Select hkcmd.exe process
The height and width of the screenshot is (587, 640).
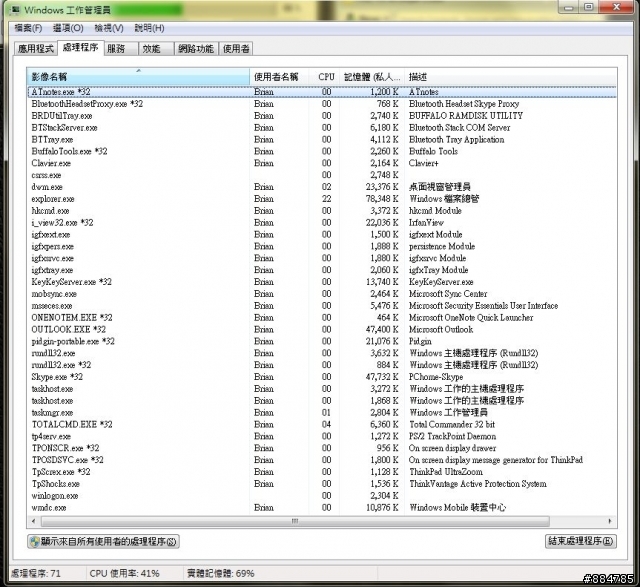tap(322, 211)
